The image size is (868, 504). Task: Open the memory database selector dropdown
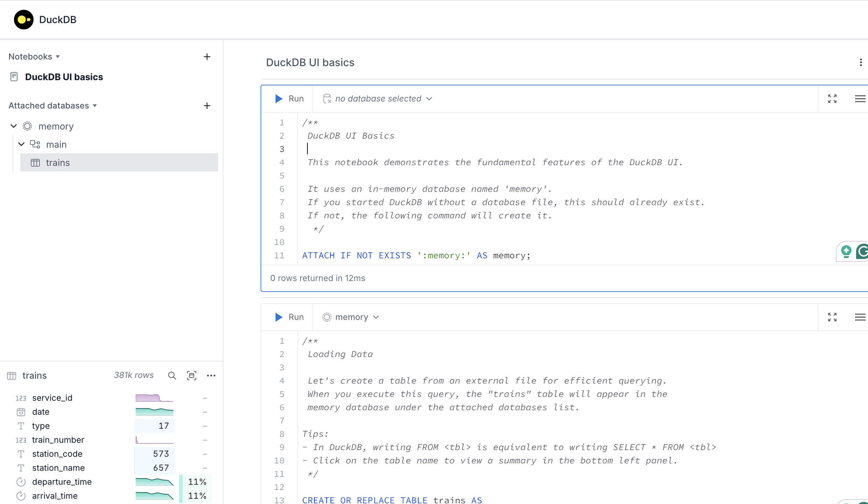tap(351, 317)
